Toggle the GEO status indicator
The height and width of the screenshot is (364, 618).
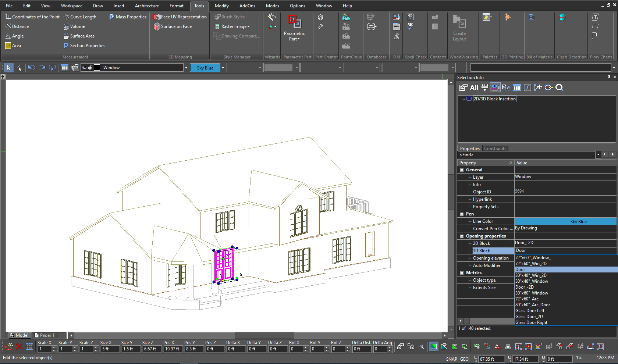[464, 359]
